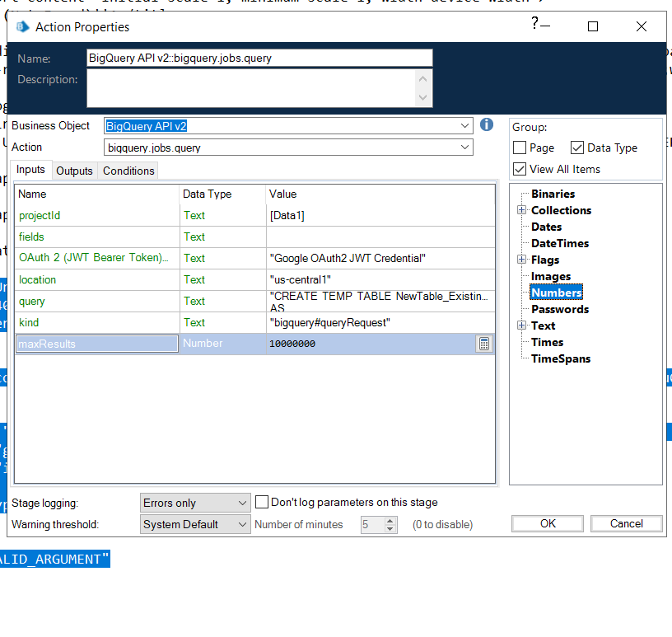The width and height of the screenshot is (672, 637).
Task: Click the help question mark icon
Action: coord(535,25)
